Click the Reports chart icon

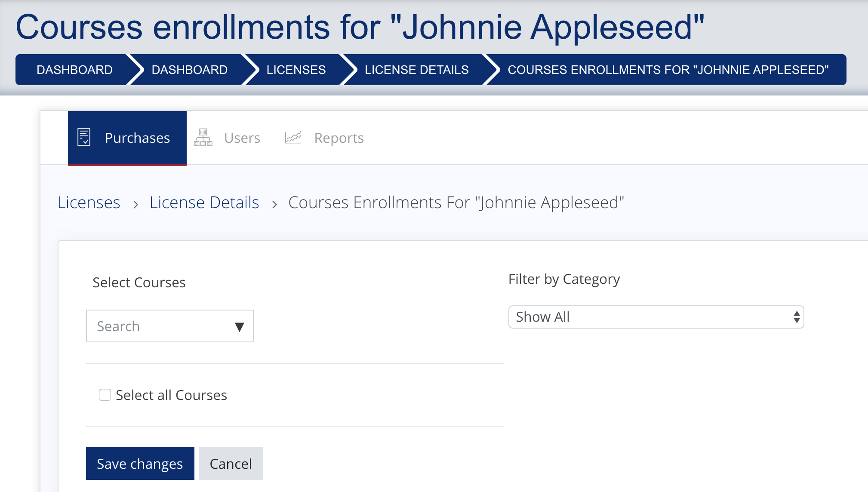pyautogui.click(x=293, y=138)
